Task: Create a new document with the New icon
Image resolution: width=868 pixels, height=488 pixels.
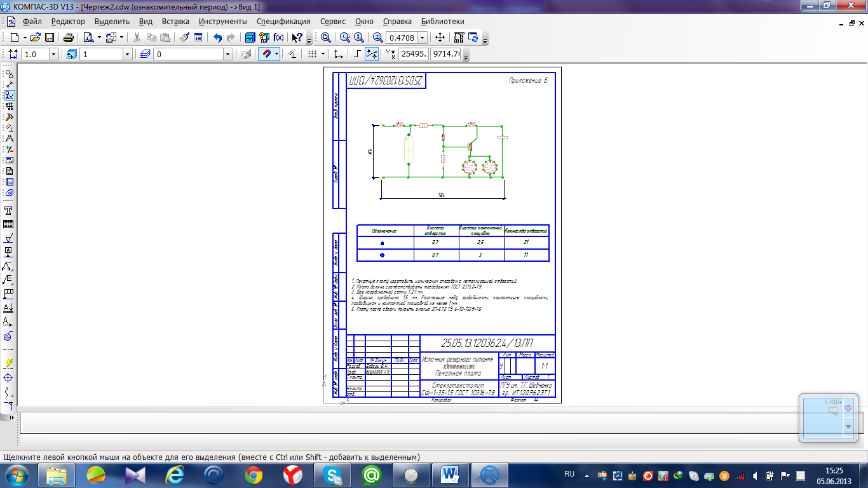Action: coord(15,37)
